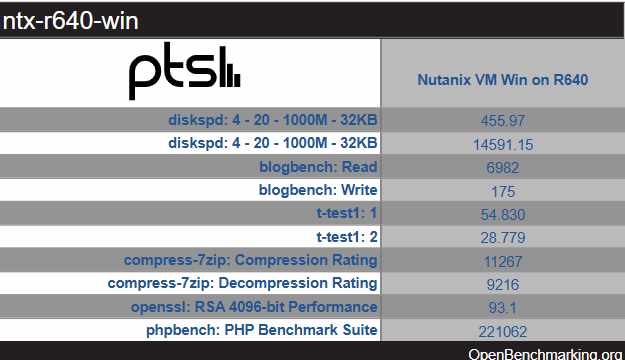Select the 9216 decompression rating value
The image size is (625, 360).
pyautogui.click(x=503, y=285)
